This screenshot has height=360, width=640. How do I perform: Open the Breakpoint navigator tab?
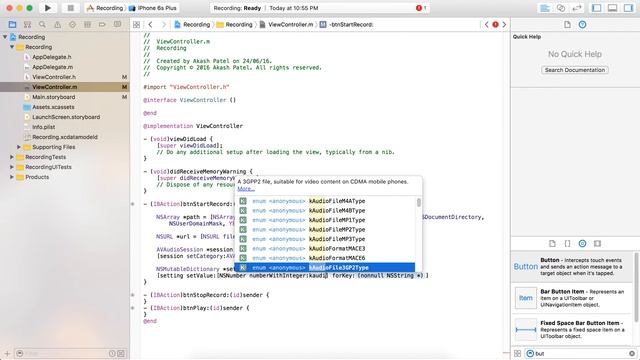(102, 24)
